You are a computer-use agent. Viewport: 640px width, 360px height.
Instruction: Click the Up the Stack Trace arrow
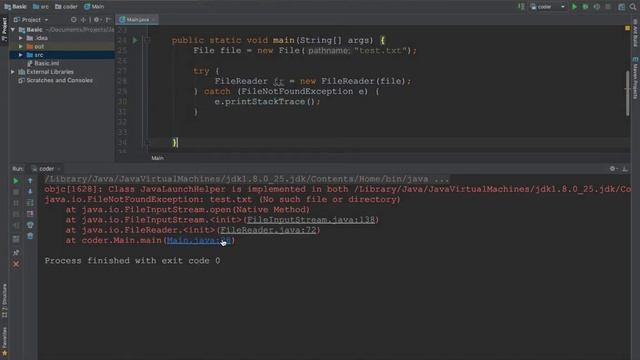coord(30,181)
